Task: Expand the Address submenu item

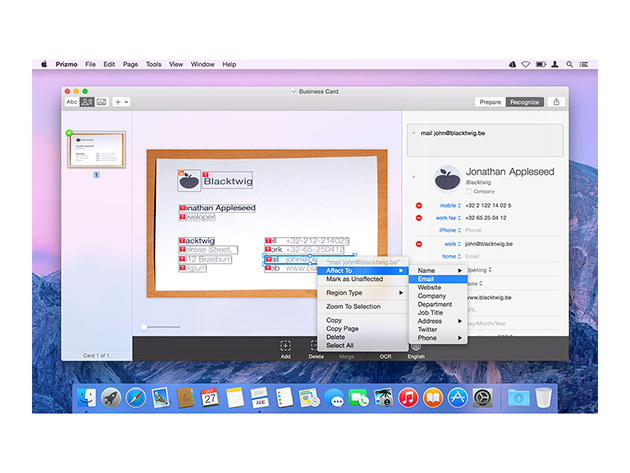Action: [438, 321]
